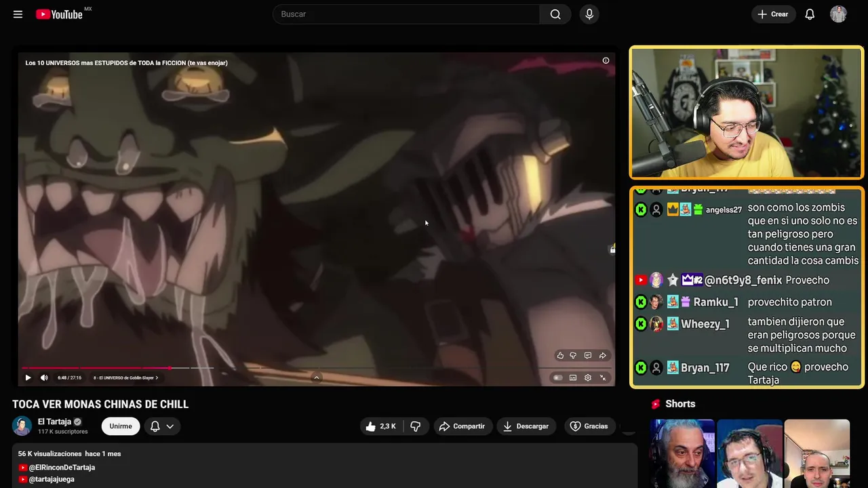This screenshot has height=488, width=868.
Task: Click the Compartir button
Action: (462, 426)
